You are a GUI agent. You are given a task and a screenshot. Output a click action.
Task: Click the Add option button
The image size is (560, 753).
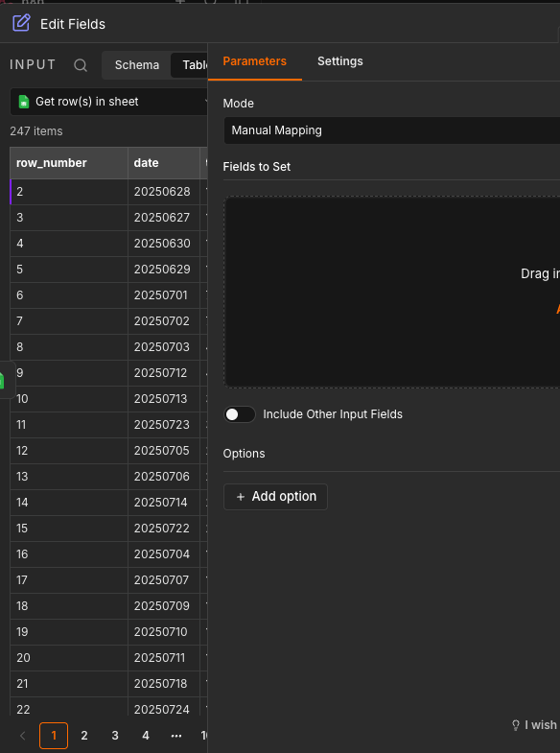tap(275, 497)
